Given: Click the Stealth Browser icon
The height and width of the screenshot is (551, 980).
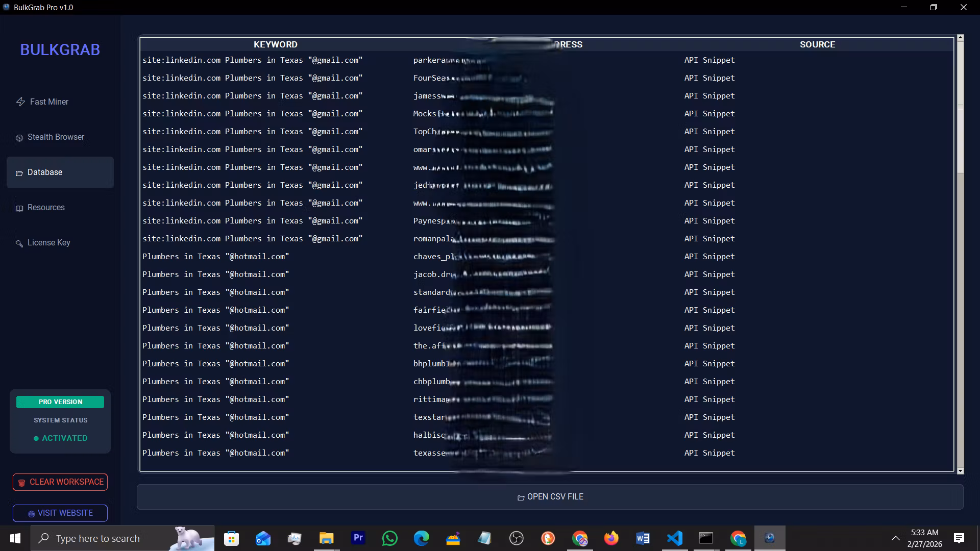Looking at the screenshot, I should click(x=19, y=138).
